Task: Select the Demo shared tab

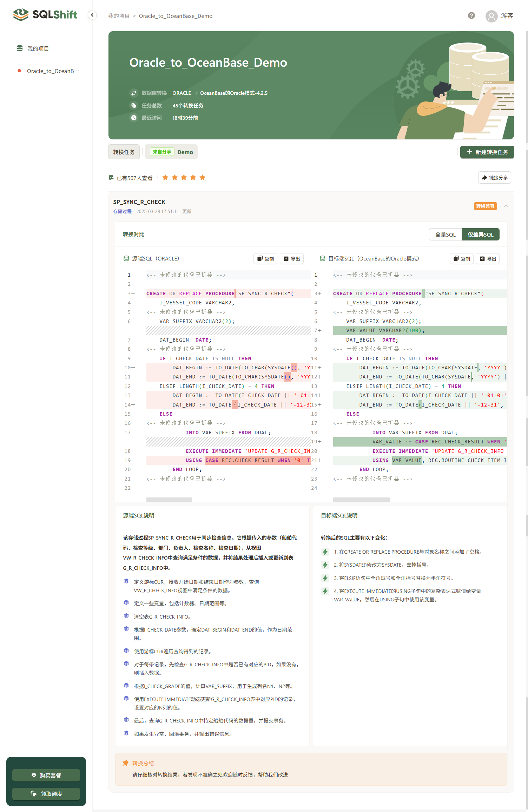Action: (171, 152)
